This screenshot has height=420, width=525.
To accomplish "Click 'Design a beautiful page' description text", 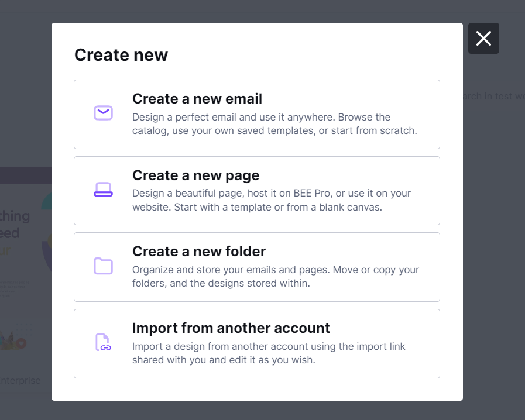I will pos(272,200).
